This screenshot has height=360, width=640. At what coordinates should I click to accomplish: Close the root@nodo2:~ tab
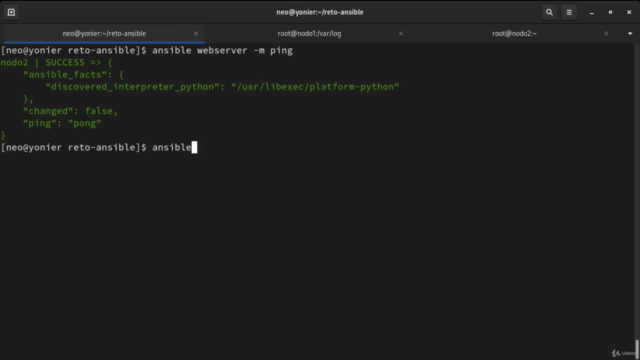pos(606,33)
